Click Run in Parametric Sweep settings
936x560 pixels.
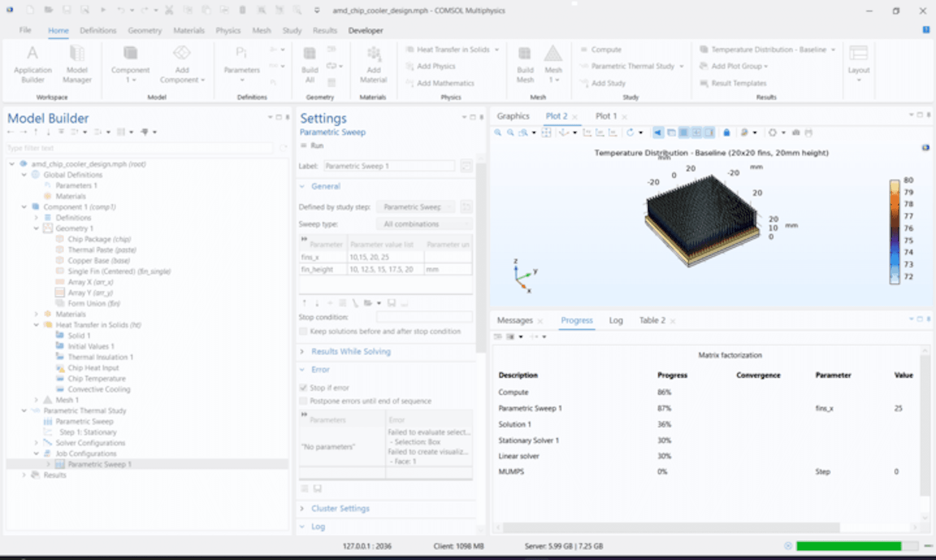point(313,145)
